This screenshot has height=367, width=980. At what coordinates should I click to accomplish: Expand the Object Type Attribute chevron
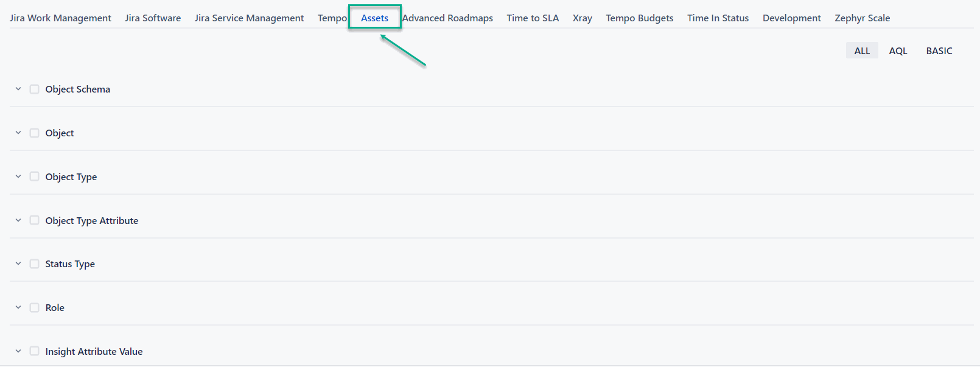[x=18, y=220]
